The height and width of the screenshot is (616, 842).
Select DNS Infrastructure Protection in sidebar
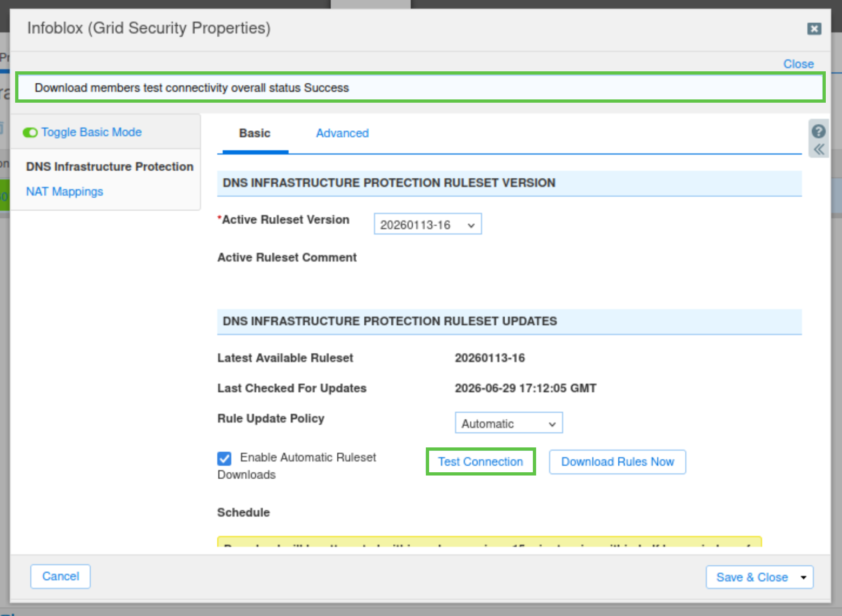[x=110, y=166]
